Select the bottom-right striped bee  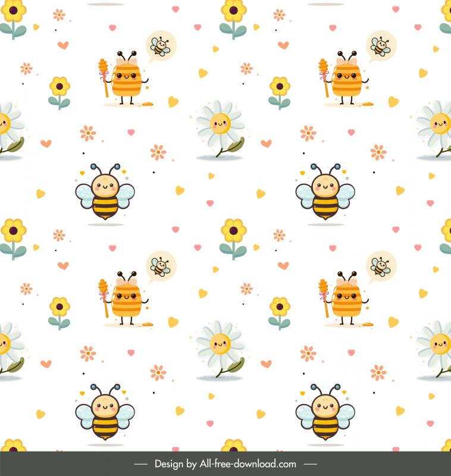click(325, 414)
